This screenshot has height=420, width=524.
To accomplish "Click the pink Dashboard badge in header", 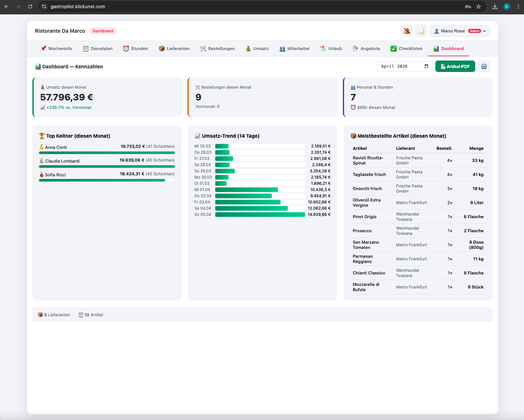I will coord(103,31).
